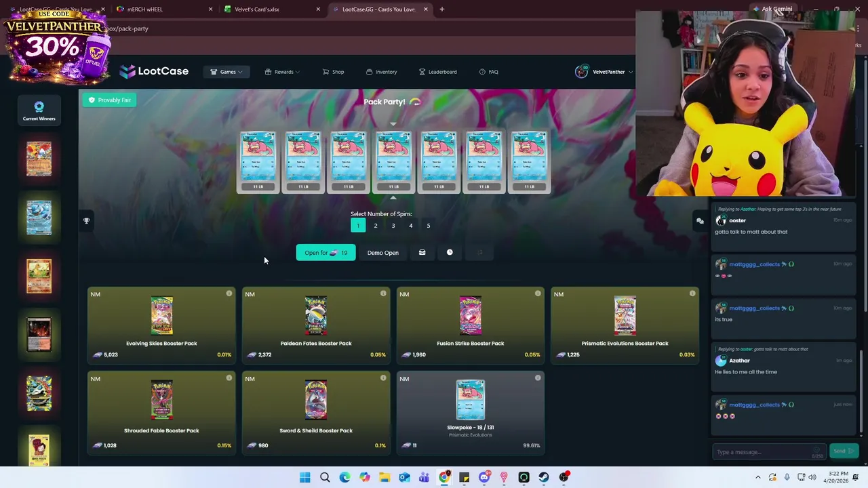The image size is (868, 488).
Task: Open Outlook from taskbar
Action: (x=404, y=477)
